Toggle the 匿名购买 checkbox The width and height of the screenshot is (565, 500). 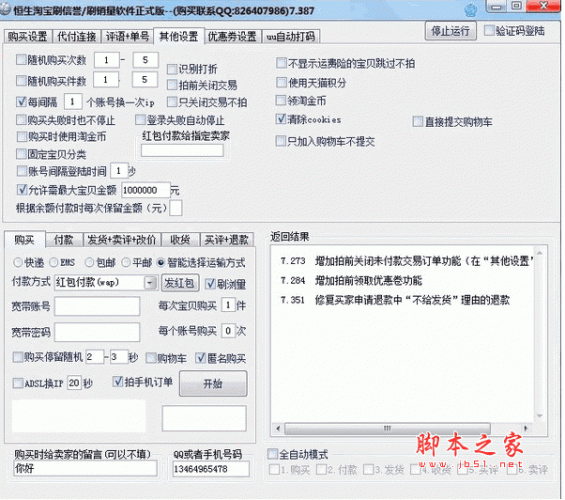click(200, 358)
